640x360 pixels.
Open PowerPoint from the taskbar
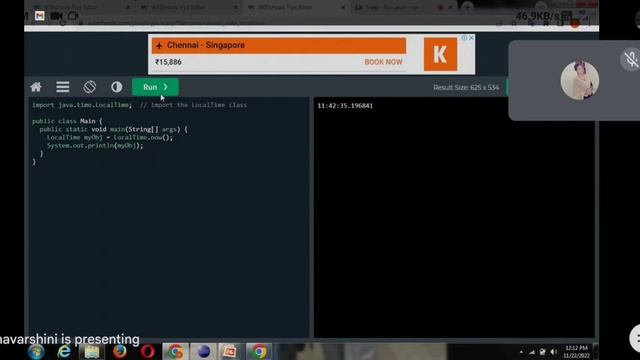click(x=230, y=352)
